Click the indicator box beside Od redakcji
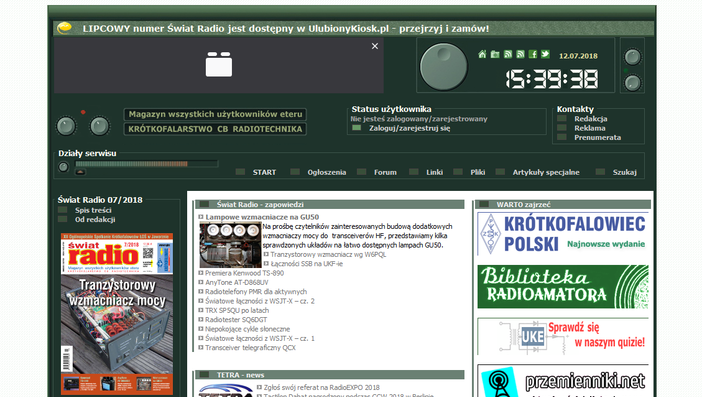Image resolution: width=702 pixels, height=397 pixels. [x=63, y=219]
